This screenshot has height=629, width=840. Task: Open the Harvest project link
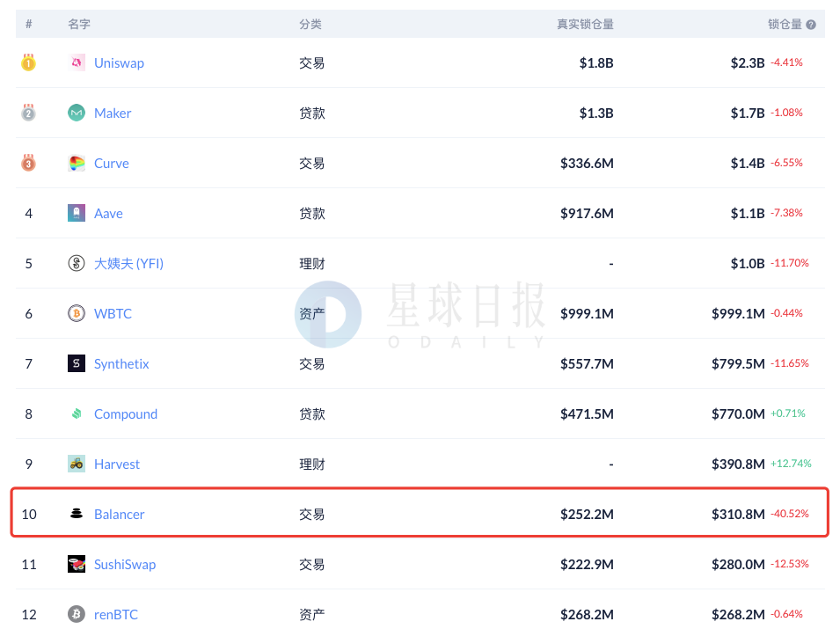tap(117, 464)
